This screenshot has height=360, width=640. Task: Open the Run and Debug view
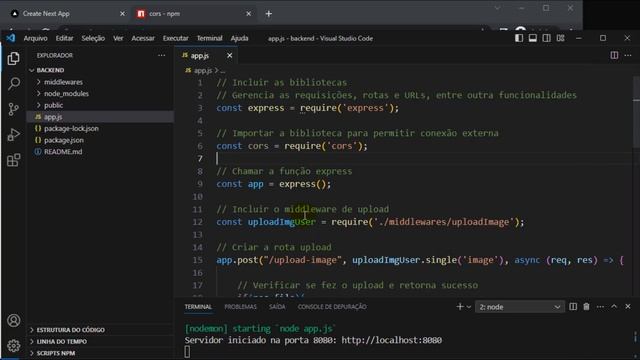click(13, 134)
